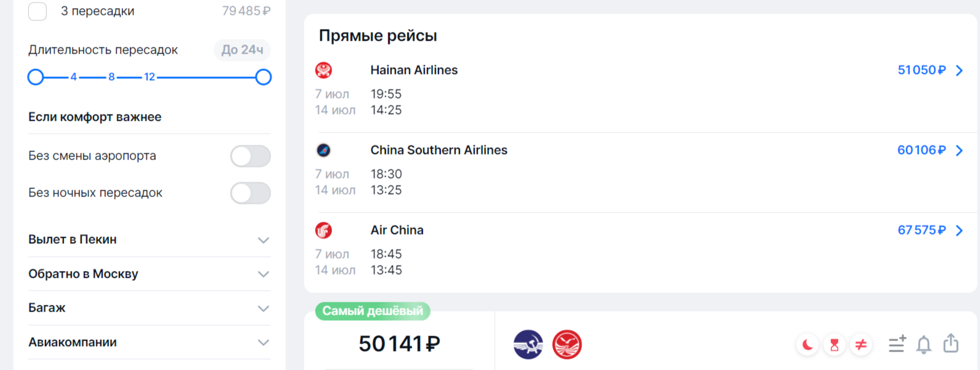Click the share ticket icon
980x370 pixels.
(951, 344)
